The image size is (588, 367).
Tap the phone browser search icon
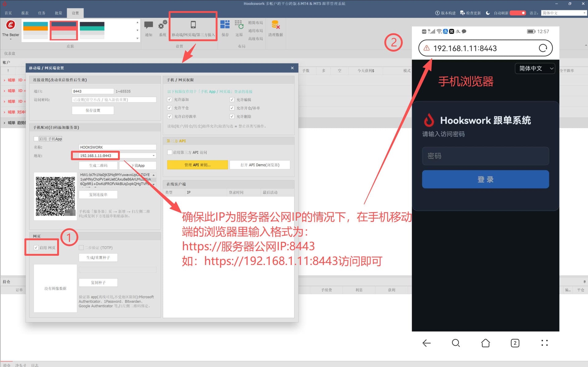(x=456, y=343)
